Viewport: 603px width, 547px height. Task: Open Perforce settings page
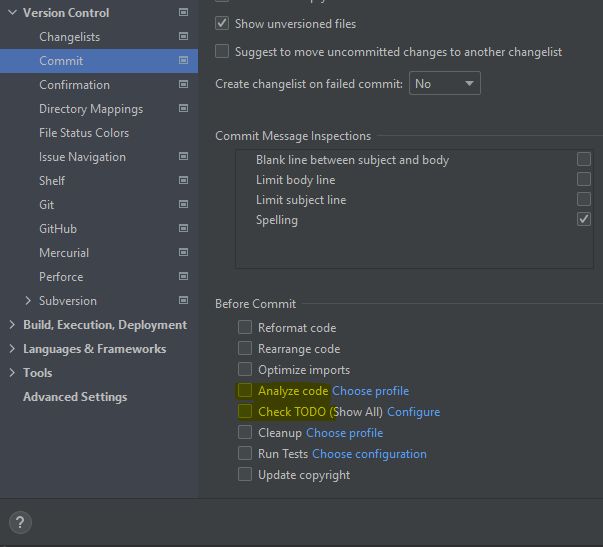pyautogui.click(x=61, y=277)
